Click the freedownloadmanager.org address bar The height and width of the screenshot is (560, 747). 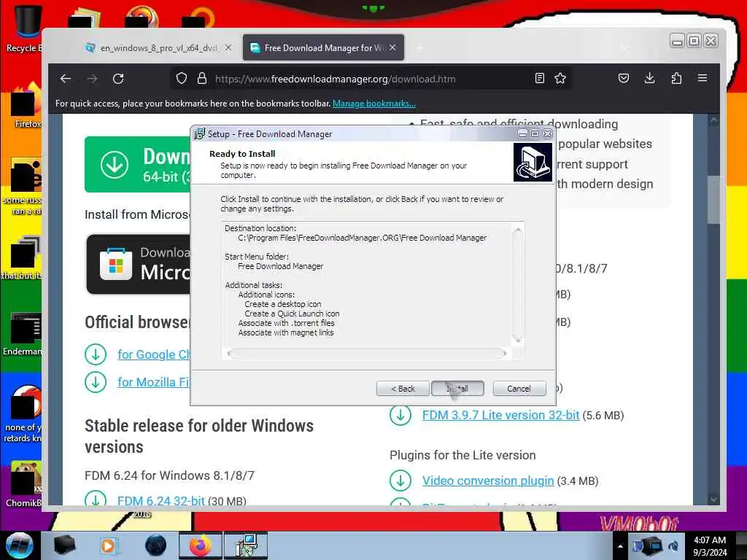369,79
